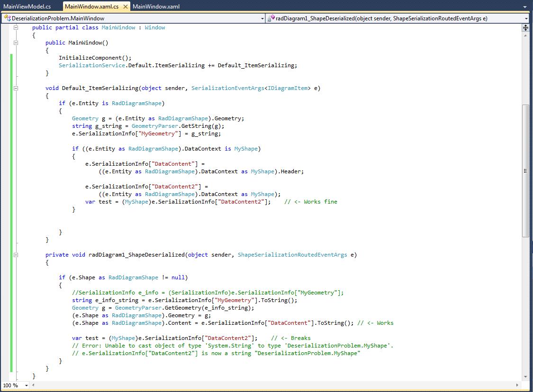Click the InitializeComponent(); line
This screenshot has width=533, height=392.
95,58
